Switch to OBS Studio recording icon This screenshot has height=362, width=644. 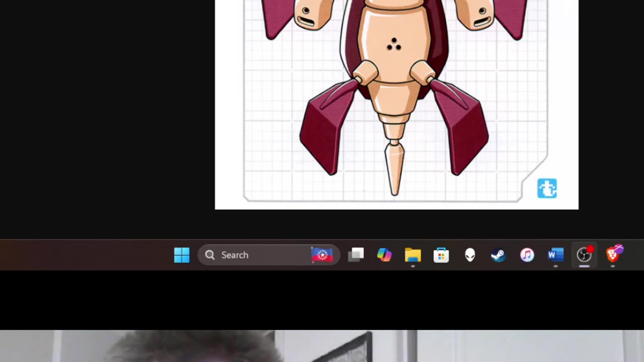[584, 255]
